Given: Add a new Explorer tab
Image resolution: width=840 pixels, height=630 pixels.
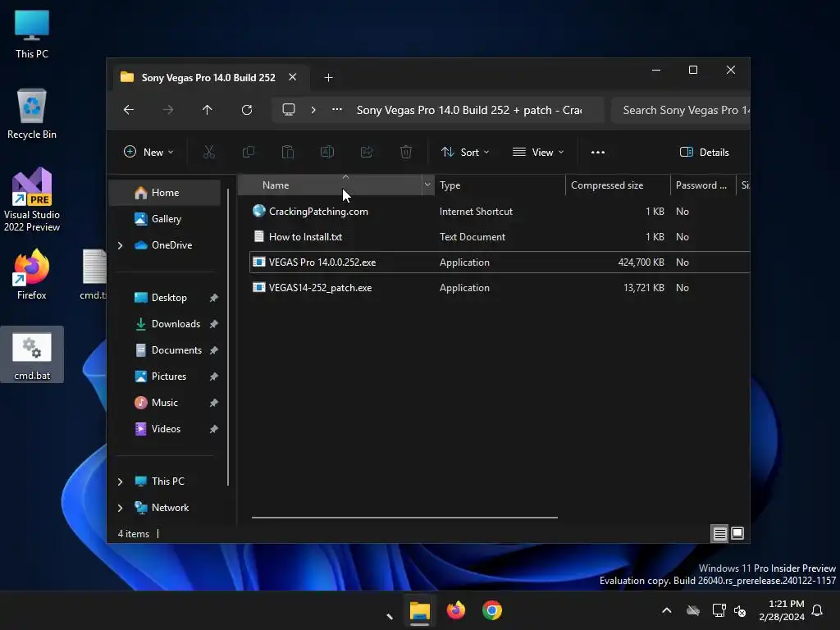Looking at the screenshot, I should 328,78.
